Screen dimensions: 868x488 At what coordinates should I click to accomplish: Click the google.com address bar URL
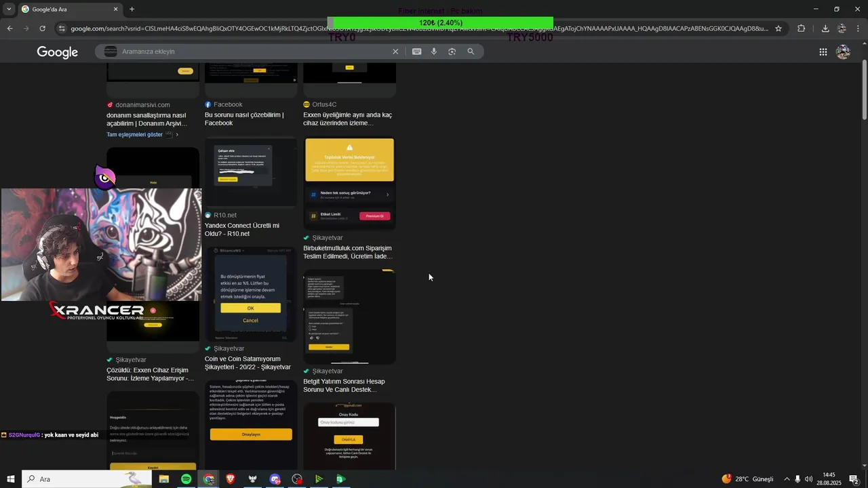[x=419, y=28]
